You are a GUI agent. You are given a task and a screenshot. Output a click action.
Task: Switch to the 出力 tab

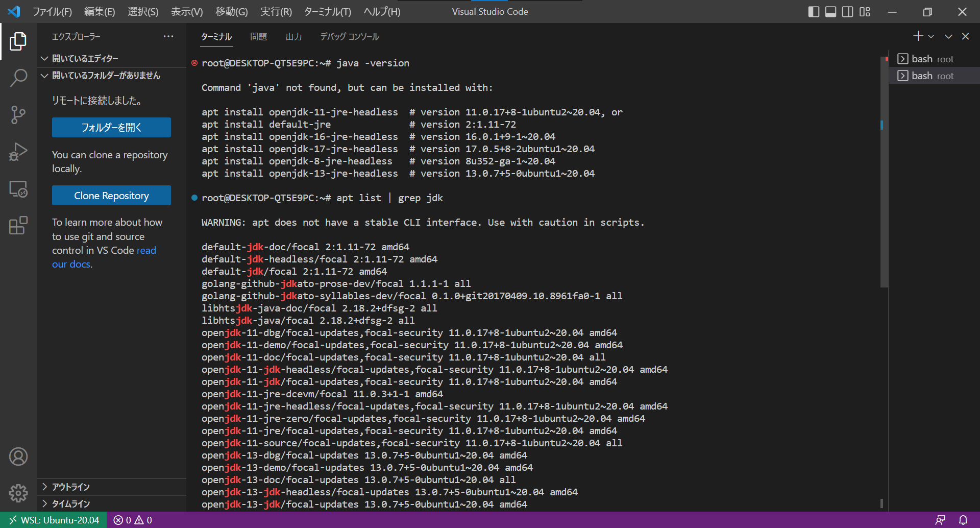[293, 37]
